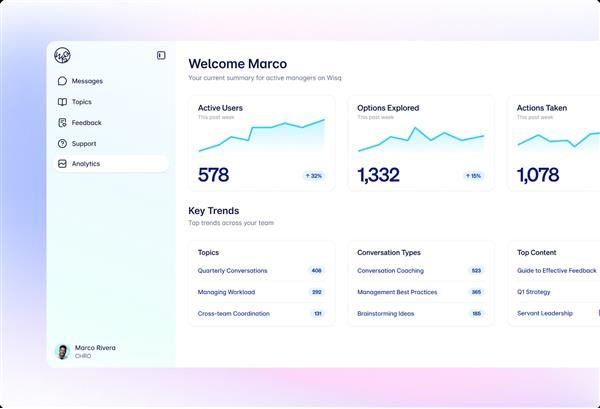Click the Top Content card heading
The image size is (600, 409).
[x=536, y=253]
